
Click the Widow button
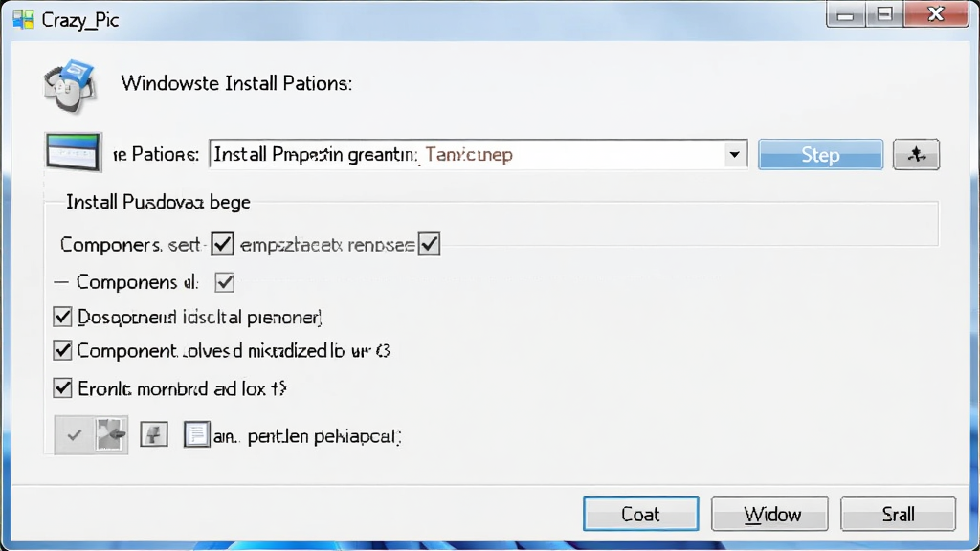tap(769, 514)
